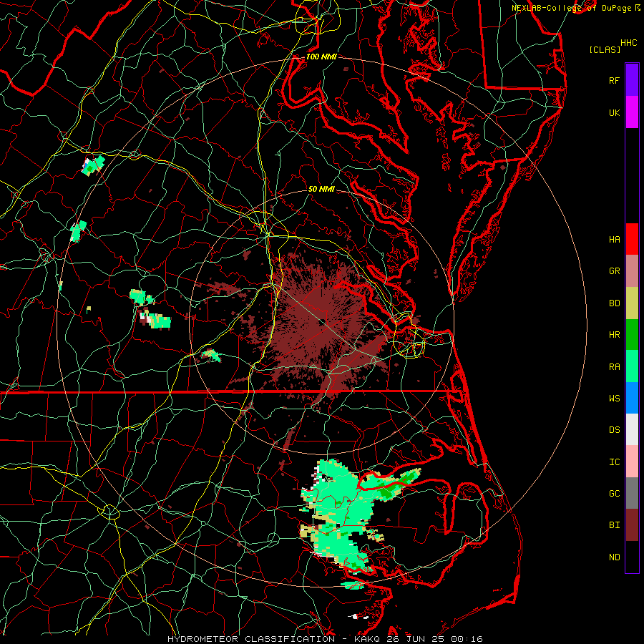
Task: Click the small rain cell in far northwest
Action: tap(93, 165)
